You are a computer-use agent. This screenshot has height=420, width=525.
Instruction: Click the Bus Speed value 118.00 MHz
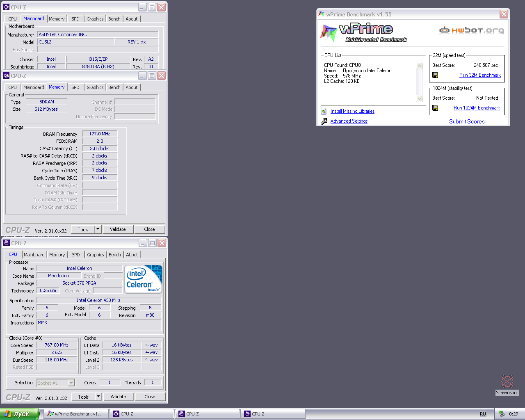[57, 360]
